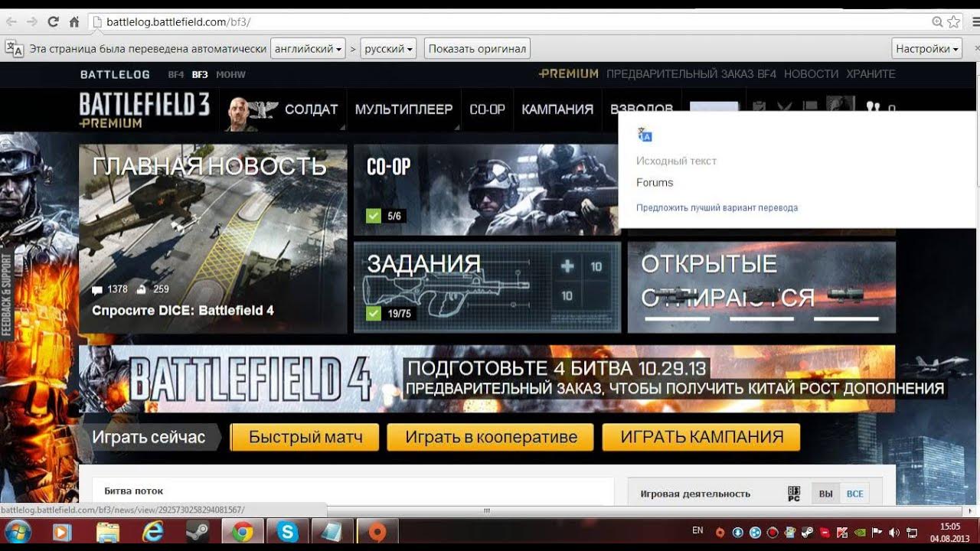Open the 'МУЛЬТИПЛЕЕР' menu
The height and width of the screenshot is (551, 980).
pyautogui.click(x=403, y=109)
